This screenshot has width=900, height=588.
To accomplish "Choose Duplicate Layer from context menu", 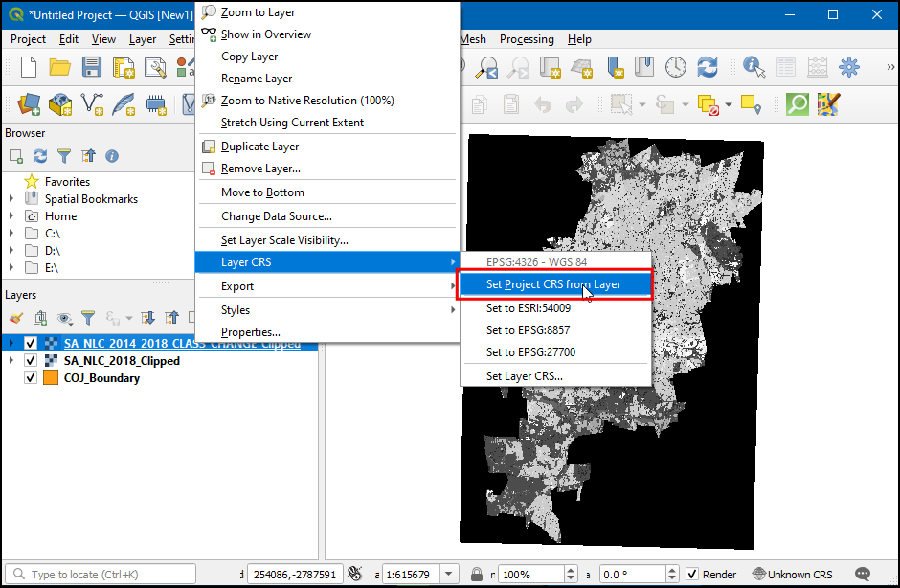I will tap(259, 147).
